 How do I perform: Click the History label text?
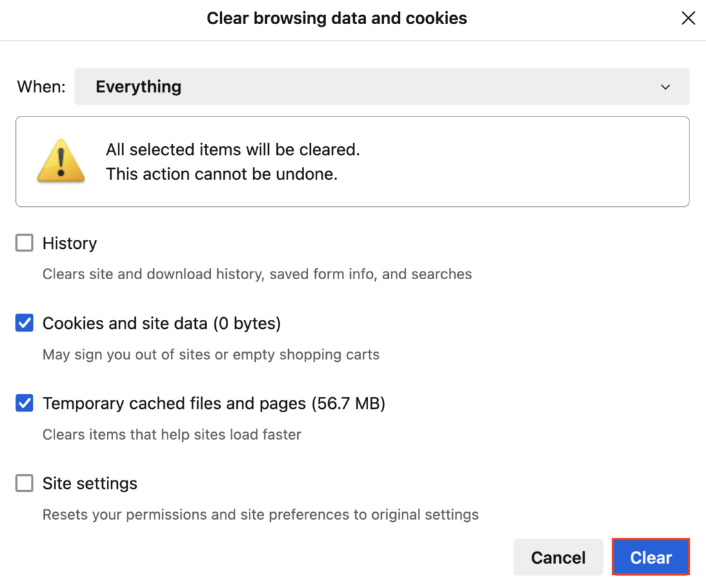click(70, 243)
